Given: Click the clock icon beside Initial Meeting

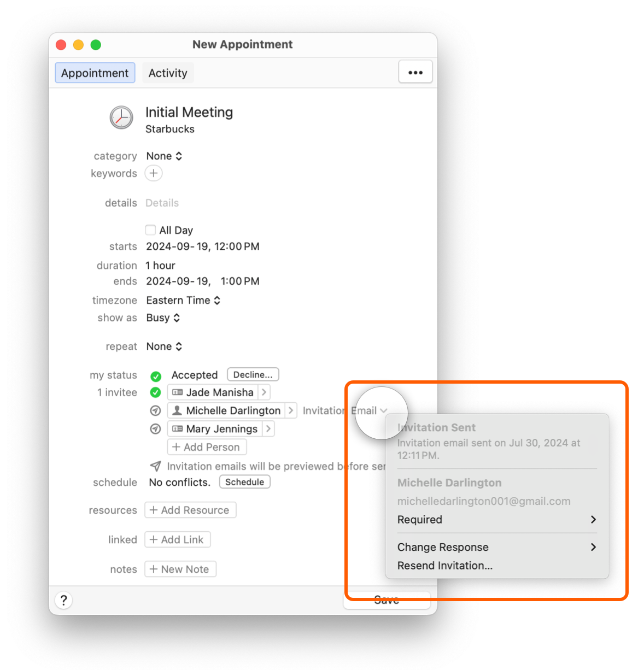Looking at the screenshot, I should point(121,117).
